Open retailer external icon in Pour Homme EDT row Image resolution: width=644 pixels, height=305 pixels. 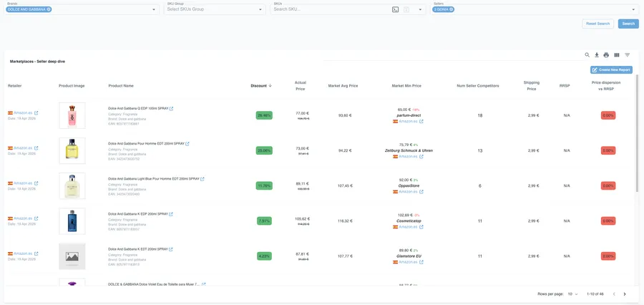point(36,148)
